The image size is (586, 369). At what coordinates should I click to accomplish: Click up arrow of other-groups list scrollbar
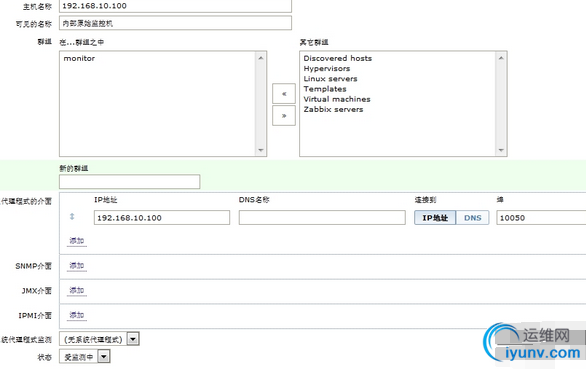[x=501, y=58]
